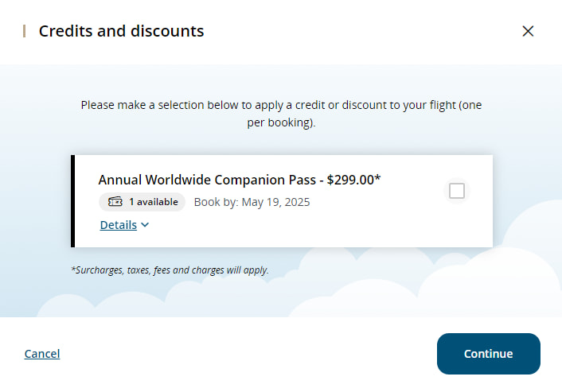562x392 pixels.
Task: Click the Credits and discounts heading
Action: pyautogui.click(x=121, y=31)
